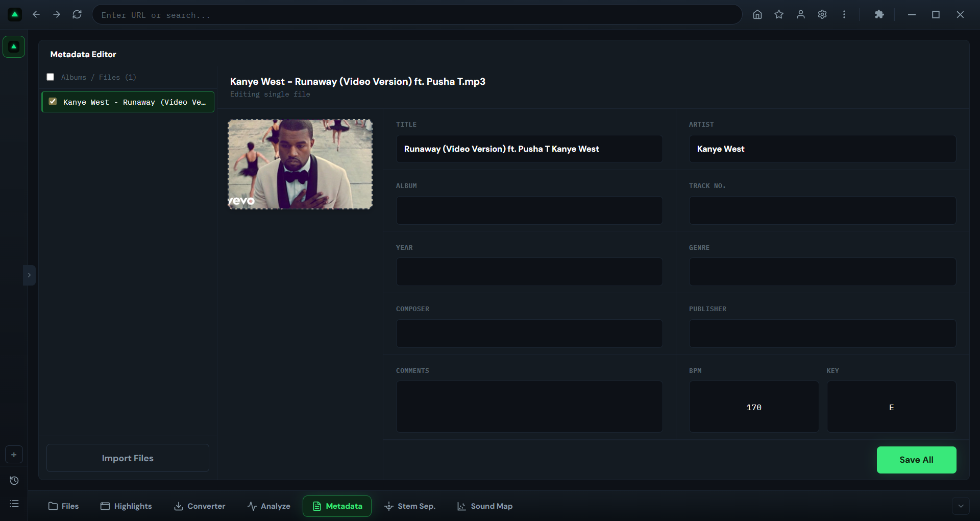Click the URL or search address bar

[x=417, y=15]
